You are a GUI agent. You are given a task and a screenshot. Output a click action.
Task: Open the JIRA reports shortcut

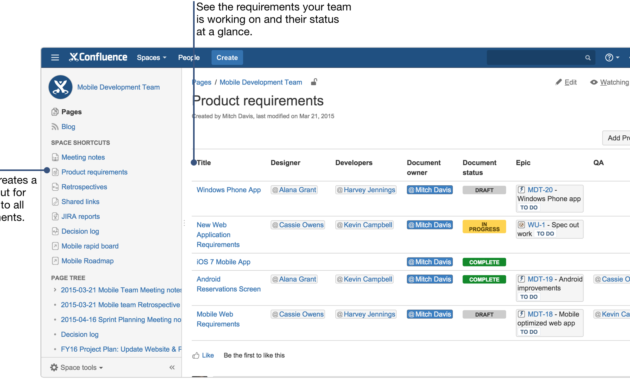81,217
